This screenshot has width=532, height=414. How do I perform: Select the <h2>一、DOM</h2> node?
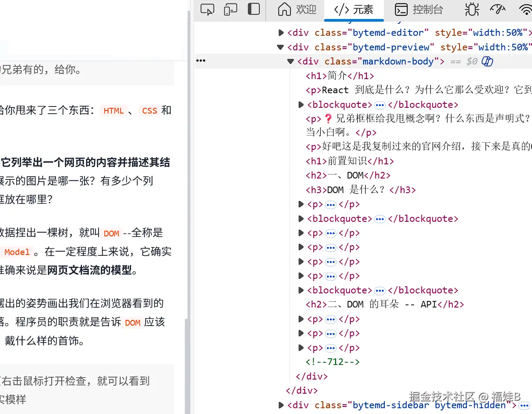click(x=348, y=175)
